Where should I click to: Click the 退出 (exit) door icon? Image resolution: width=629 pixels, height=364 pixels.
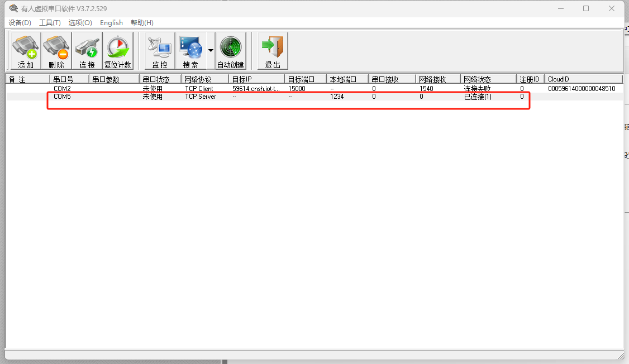[x=273, y=51]
